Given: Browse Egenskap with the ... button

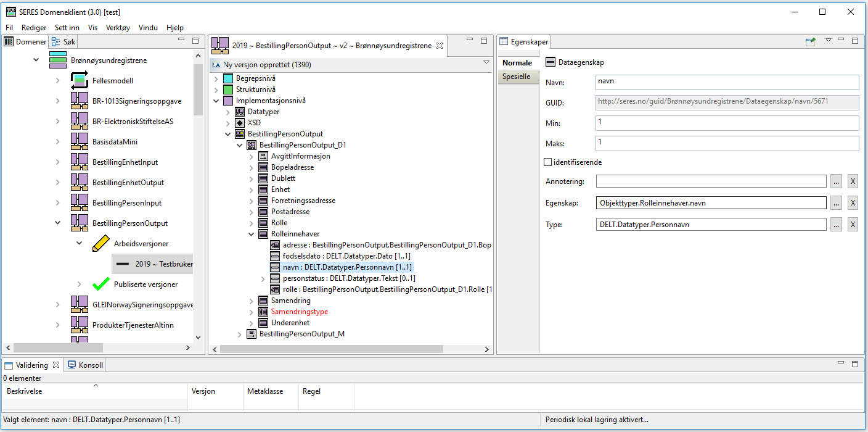Looking at the screenshot, I should pyautogui.click(x=836, y=202).
